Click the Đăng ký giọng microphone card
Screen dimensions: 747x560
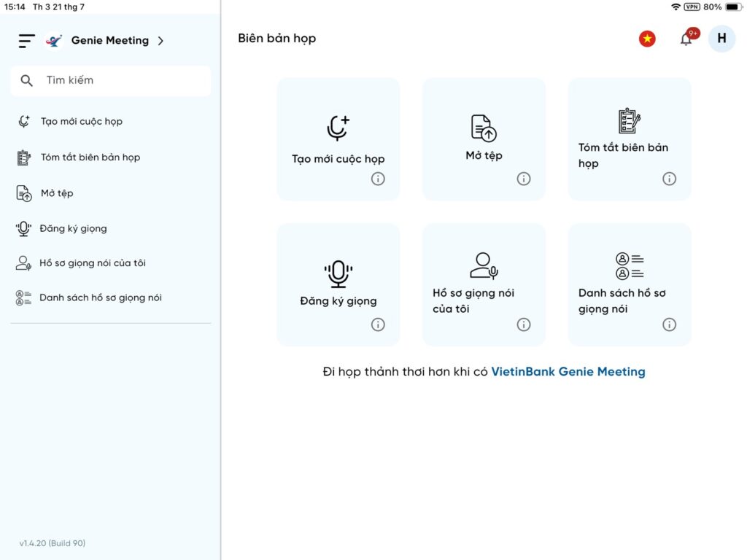(x=338, y=284)
